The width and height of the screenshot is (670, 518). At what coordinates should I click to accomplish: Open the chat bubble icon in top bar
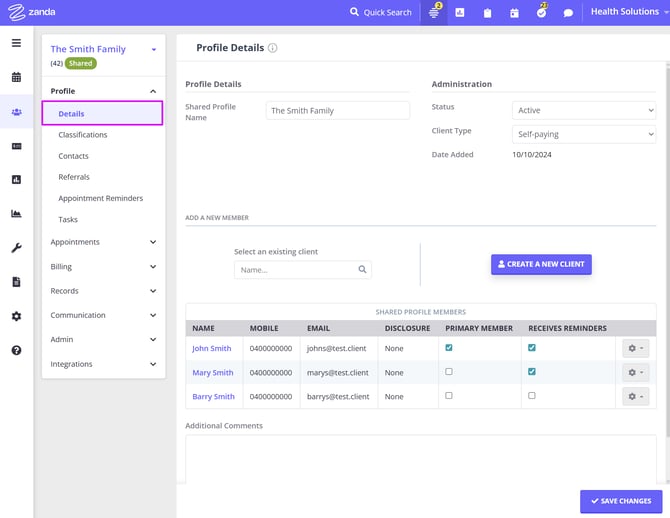pyautogui.click(x=568, y=13)
